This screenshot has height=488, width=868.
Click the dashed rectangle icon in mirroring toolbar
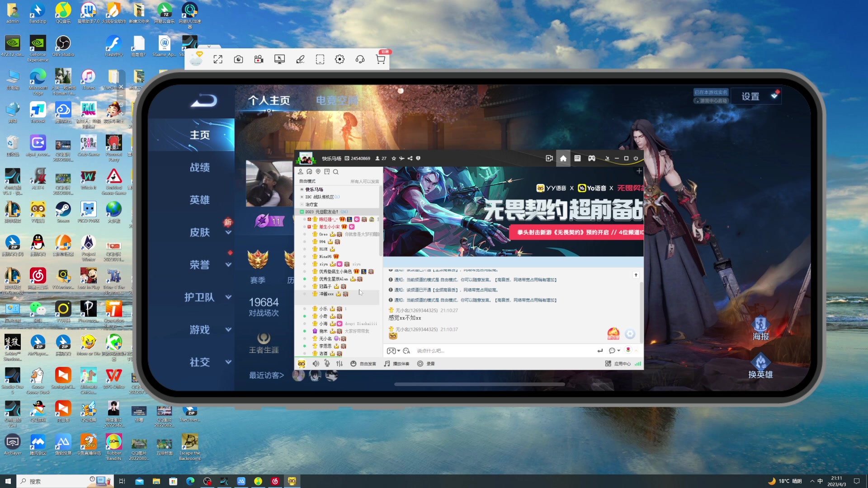coord(320,59)
